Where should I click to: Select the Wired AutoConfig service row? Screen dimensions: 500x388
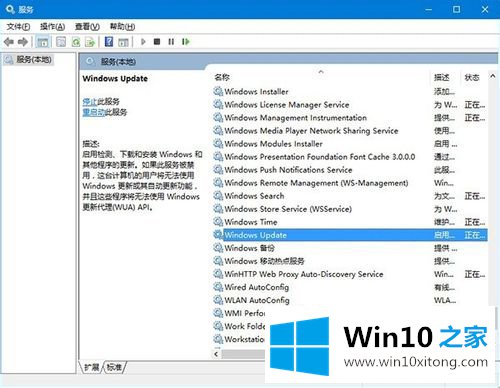350,287
